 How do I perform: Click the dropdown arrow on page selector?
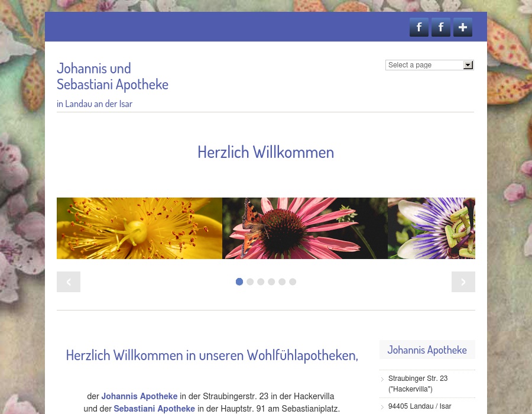click(468, 65)
